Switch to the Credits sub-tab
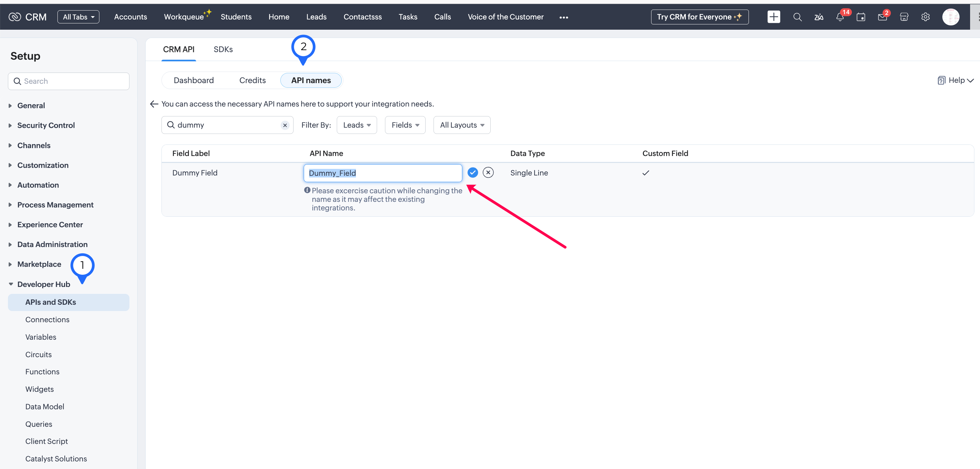The width and height of the screenshot is (980, 469). point(252,80)
